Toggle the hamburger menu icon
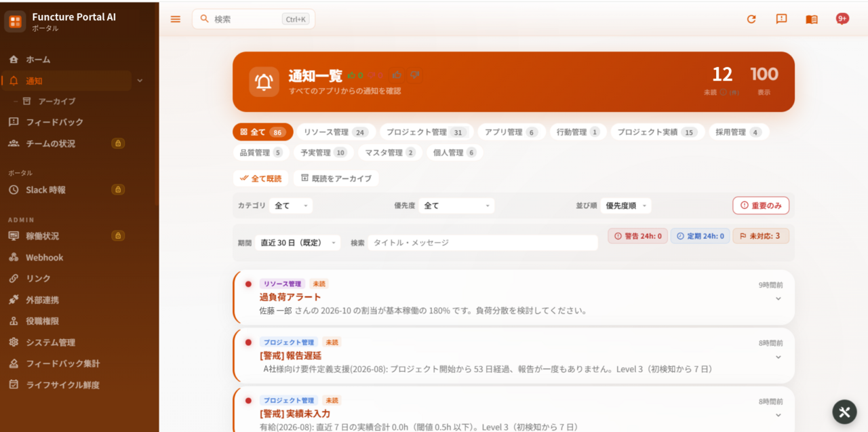 (176, 19)
